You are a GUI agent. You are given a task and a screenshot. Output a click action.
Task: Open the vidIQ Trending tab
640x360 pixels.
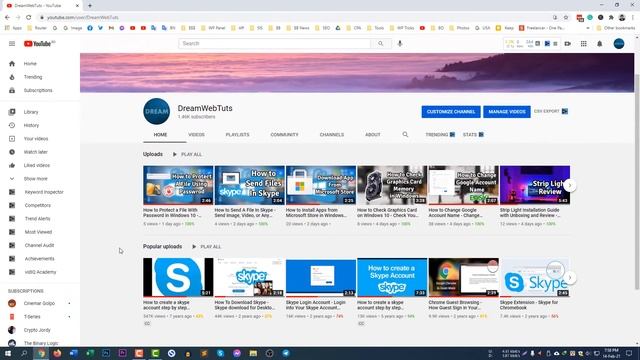coord(440,135)
